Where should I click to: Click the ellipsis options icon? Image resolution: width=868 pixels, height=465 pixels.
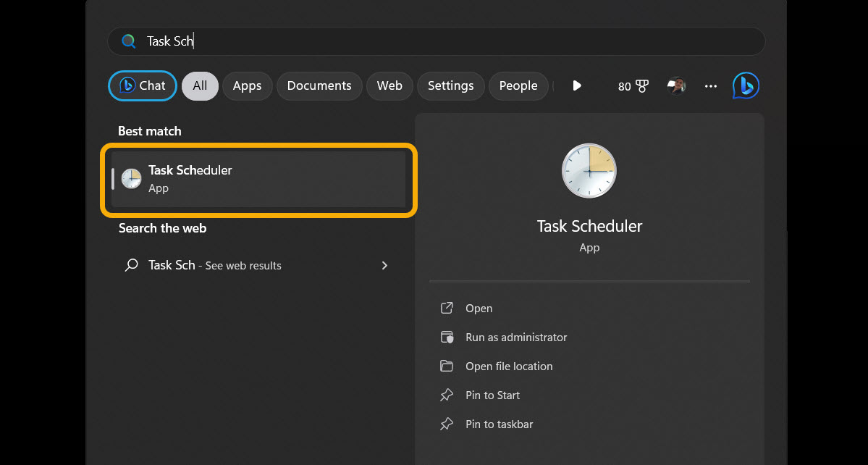pyautogui.click(x=710, y=86)
